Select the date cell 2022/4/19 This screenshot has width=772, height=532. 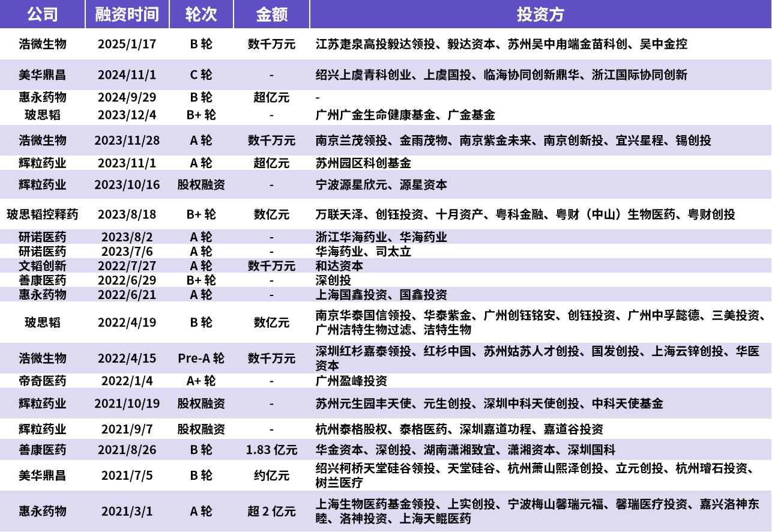127,322
